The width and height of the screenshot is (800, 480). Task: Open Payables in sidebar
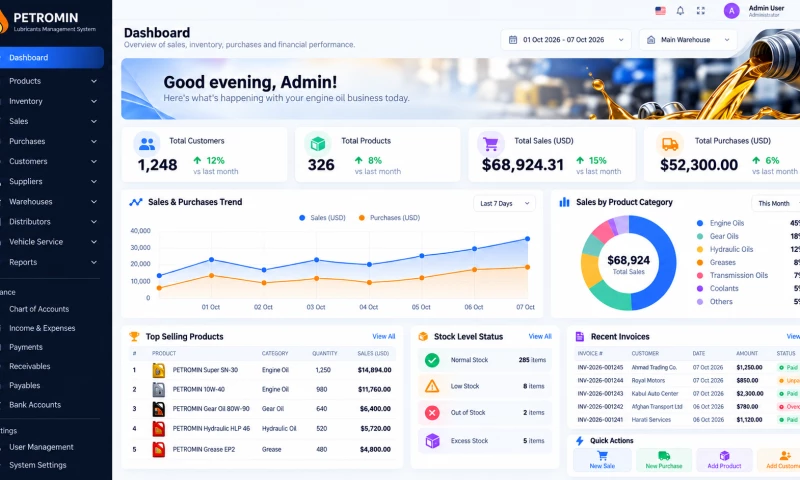(x=24, y=386)
